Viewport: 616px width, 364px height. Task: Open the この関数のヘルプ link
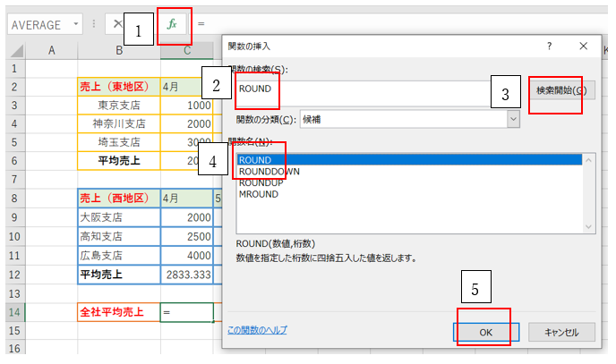pos(257,330)
